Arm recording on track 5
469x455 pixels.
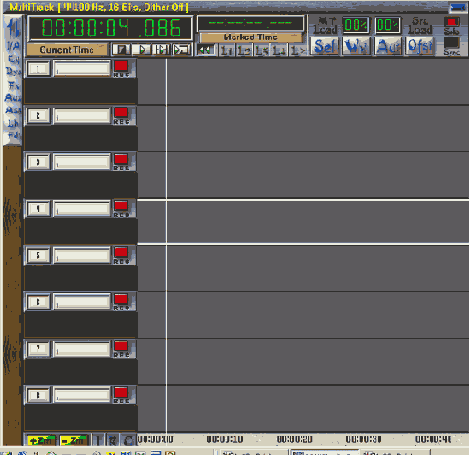tap(121, 252)
